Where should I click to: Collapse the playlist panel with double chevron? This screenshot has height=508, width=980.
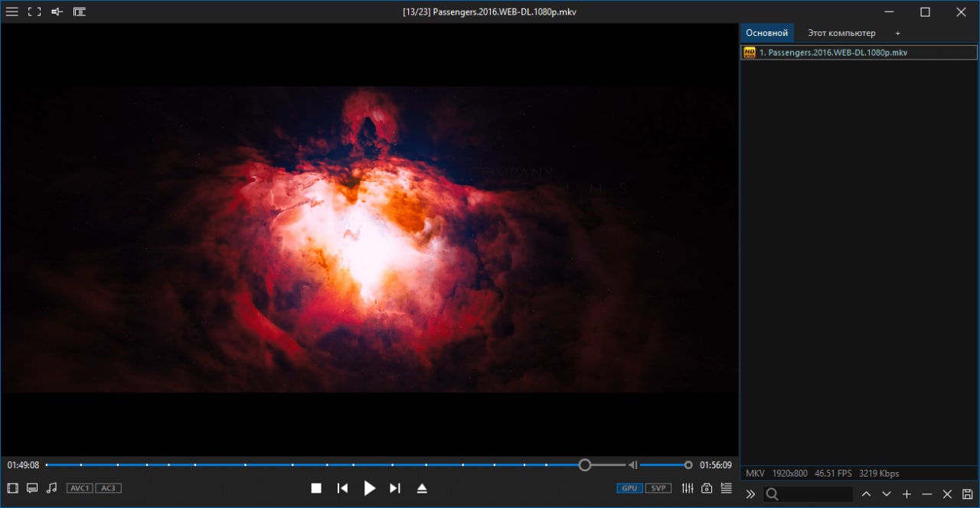(750, 494)
